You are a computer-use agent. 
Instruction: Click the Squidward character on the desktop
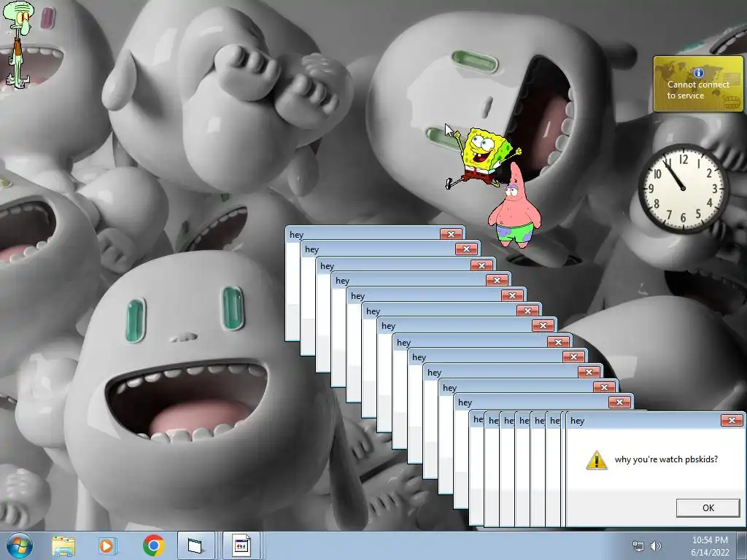point(18,44)
